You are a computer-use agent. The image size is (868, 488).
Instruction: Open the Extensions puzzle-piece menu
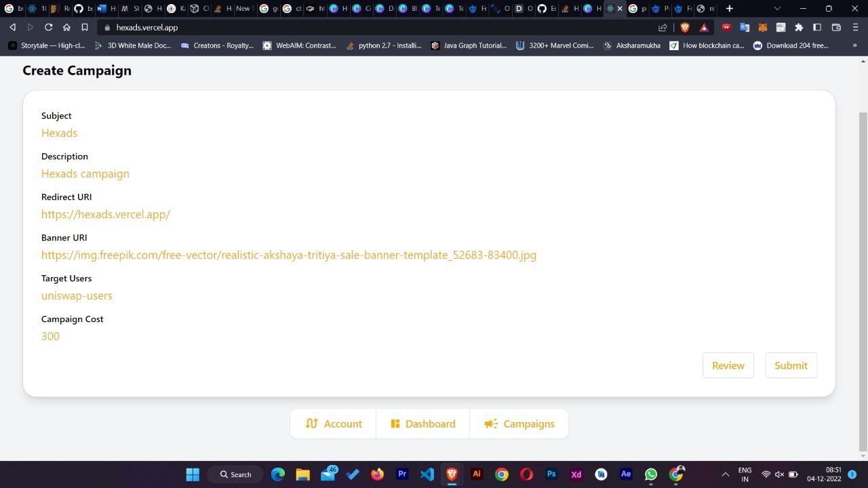pos(799,27)
